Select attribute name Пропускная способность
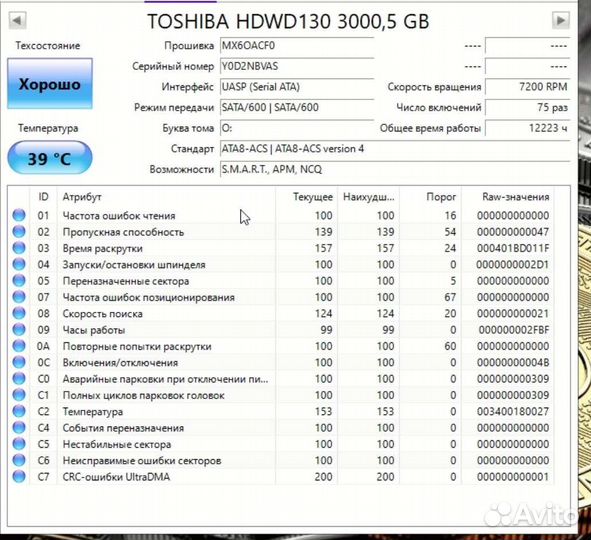Viewport: 591px width, 540px height. (123, 232)
